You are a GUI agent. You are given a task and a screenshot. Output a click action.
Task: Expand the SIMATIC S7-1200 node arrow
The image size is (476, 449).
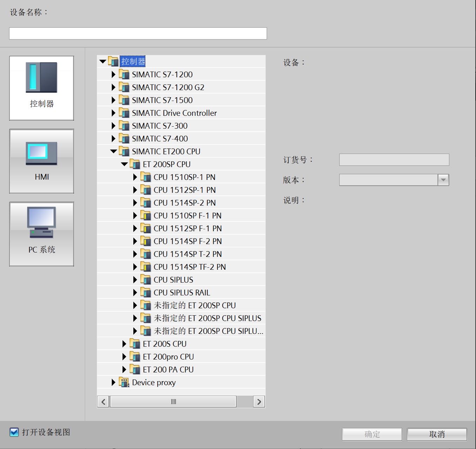113,74
